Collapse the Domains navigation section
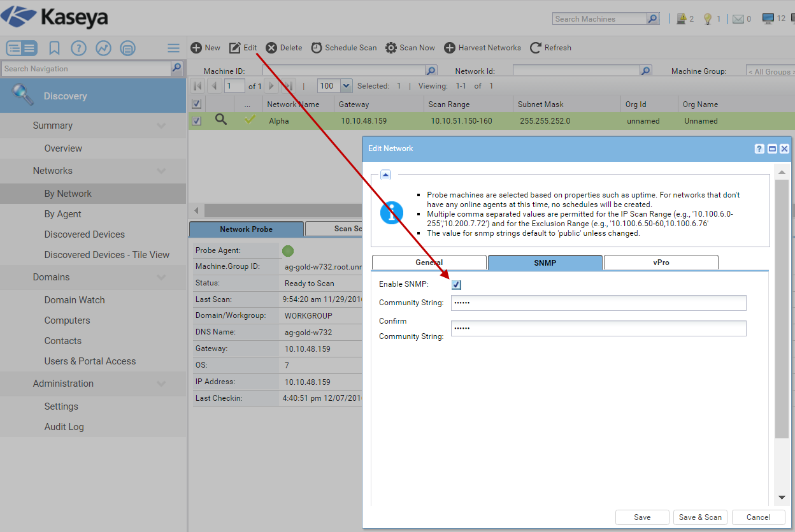The height and width of the screenshot is (532, 795). tap(161, 277)
